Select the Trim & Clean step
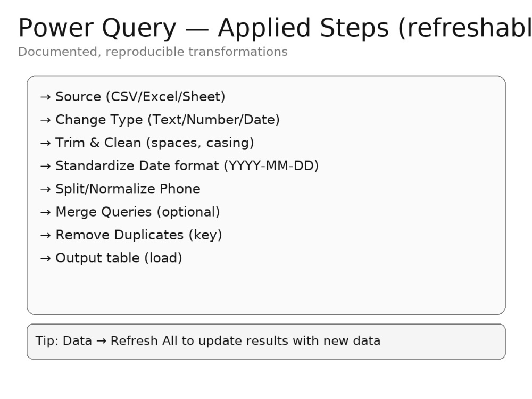The image size is (532, 399). click(154, 143)
